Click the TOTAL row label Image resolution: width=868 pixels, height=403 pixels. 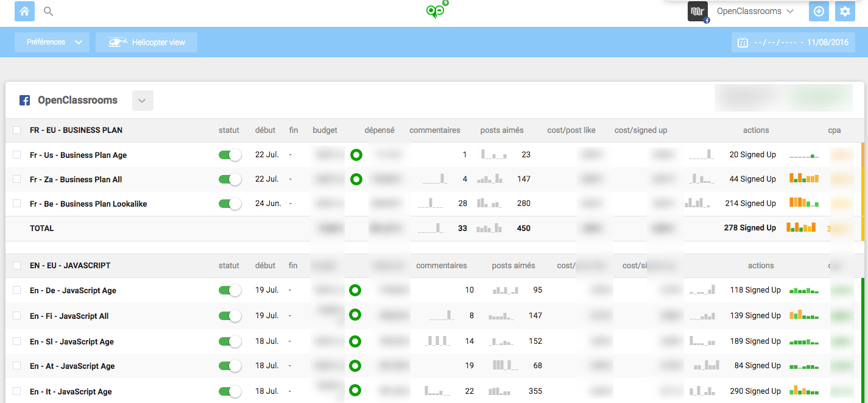click(x=42, y=228)
